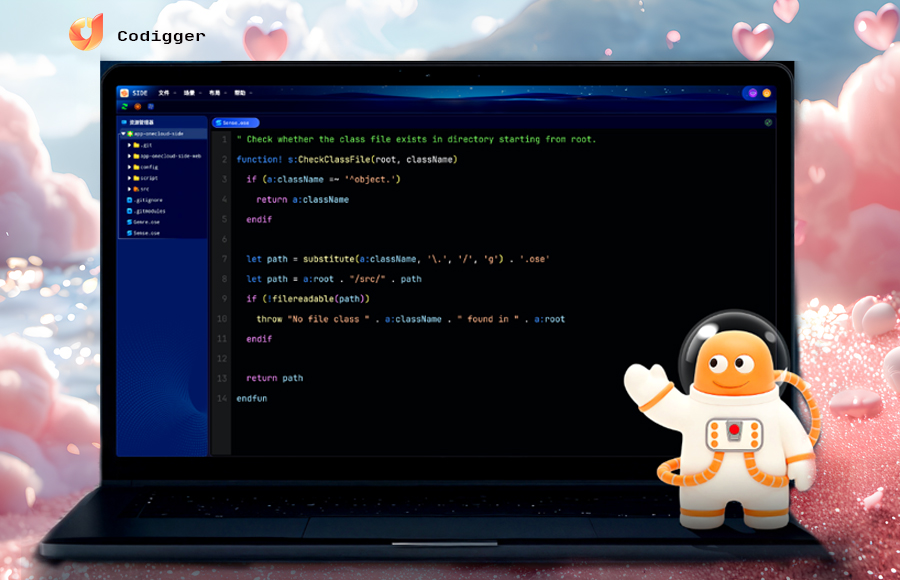This screenshot has height=580, width=900.
Task: Select the app-onecloud-side root label
Action: [x=159, y=133]
